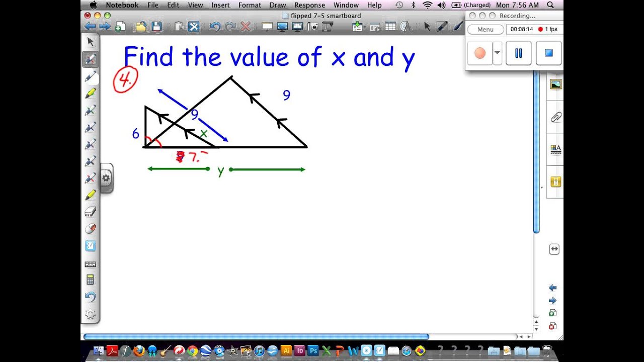The height and width of the screenshot is (362, 644).
Task: Open the calculator in side toolbar
Action: click(x=91, y=280)
